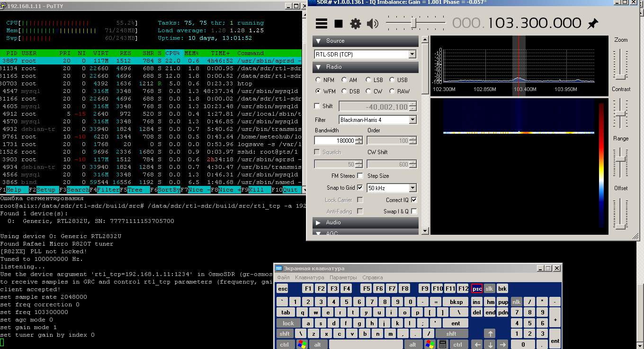This screenshot has height=349, width=644.
Task: Click the tab key on on-screen keyboard
Action: pos(286,312)
